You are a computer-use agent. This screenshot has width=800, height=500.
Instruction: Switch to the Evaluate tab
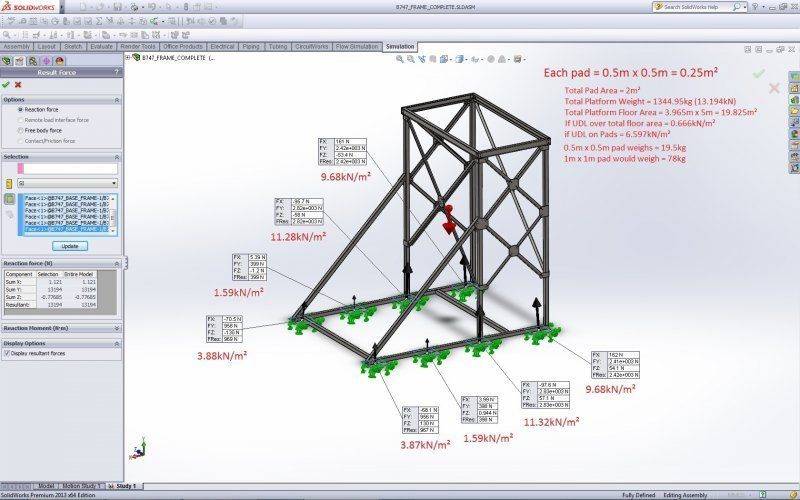coord(101,46)
